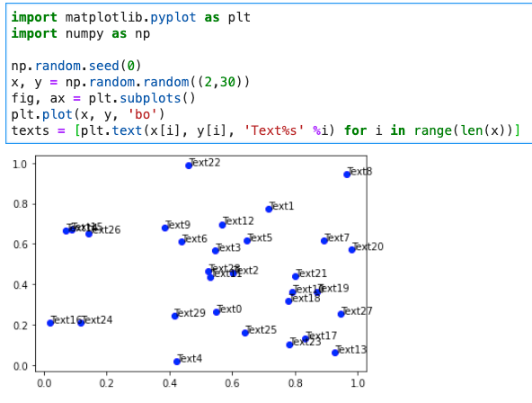Click the blue marker labeled Text9
The image size is (532, 403).
[x=165, y=228]
